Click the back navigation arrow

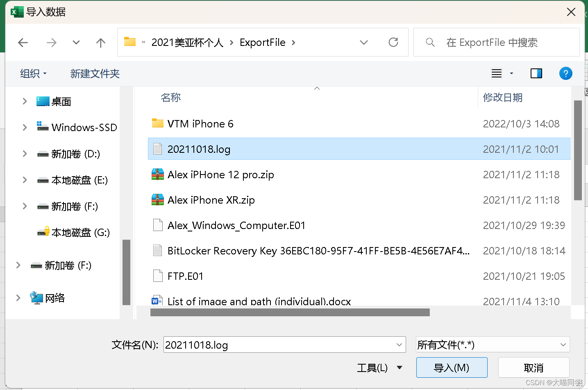coord(23,42)
